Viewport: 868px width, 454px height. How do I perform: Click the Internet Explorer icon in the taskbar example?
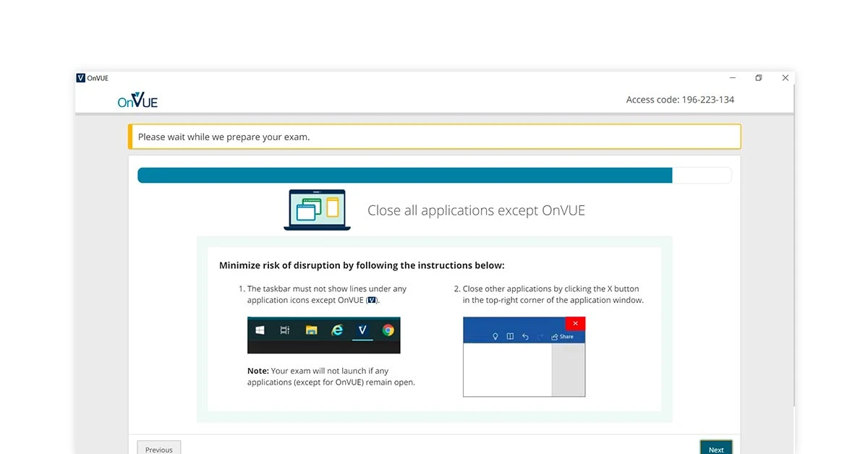click(x=336, y=330)
